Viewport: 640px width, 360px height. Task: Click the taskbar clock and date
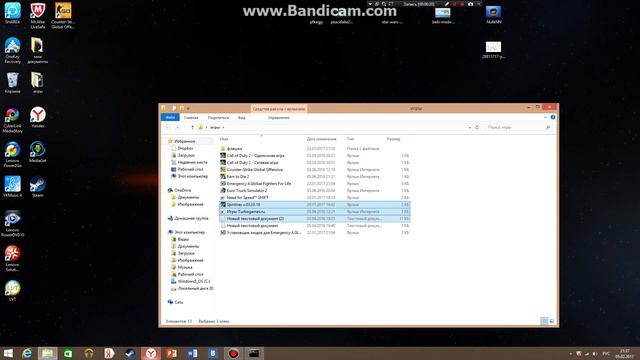click(624, 353)
